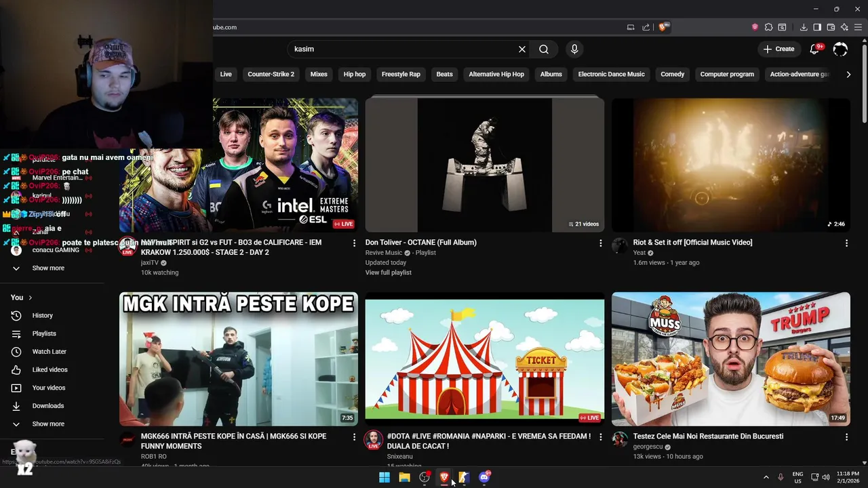Select the Counter-Strike 2 chip
868x488 pixels.
(271, 75)
